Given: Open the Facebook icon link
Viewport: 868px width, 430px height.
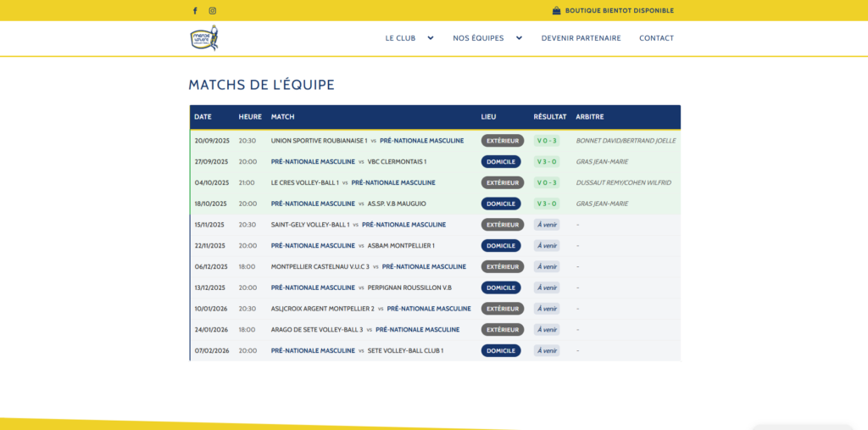Looking at the screenshot, I should [x=195, y=10].
